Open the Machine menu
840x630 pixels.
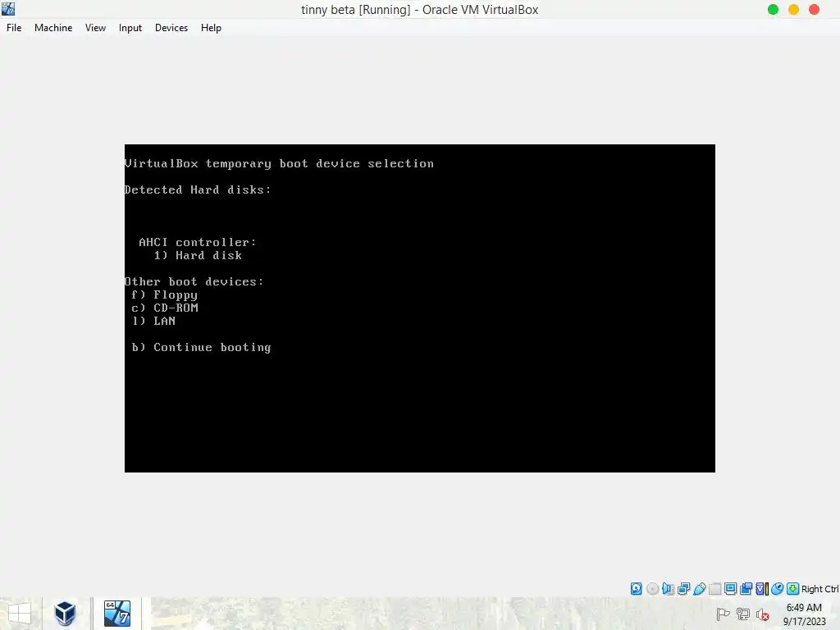[53, 28]
